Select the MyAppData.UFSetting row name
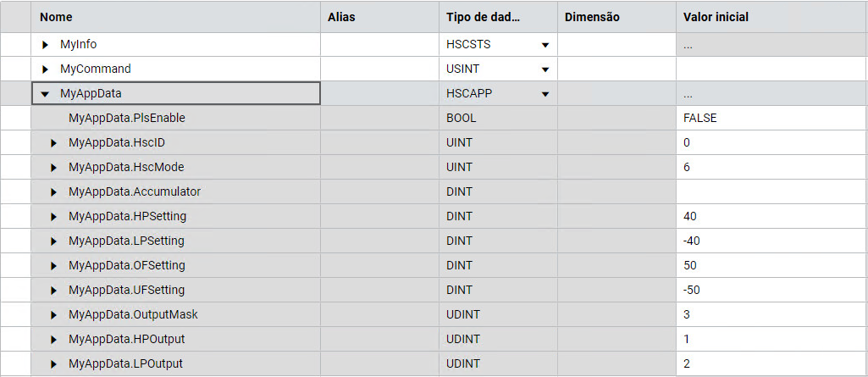This screenshot has height=377, width=868. pos(126,290)
